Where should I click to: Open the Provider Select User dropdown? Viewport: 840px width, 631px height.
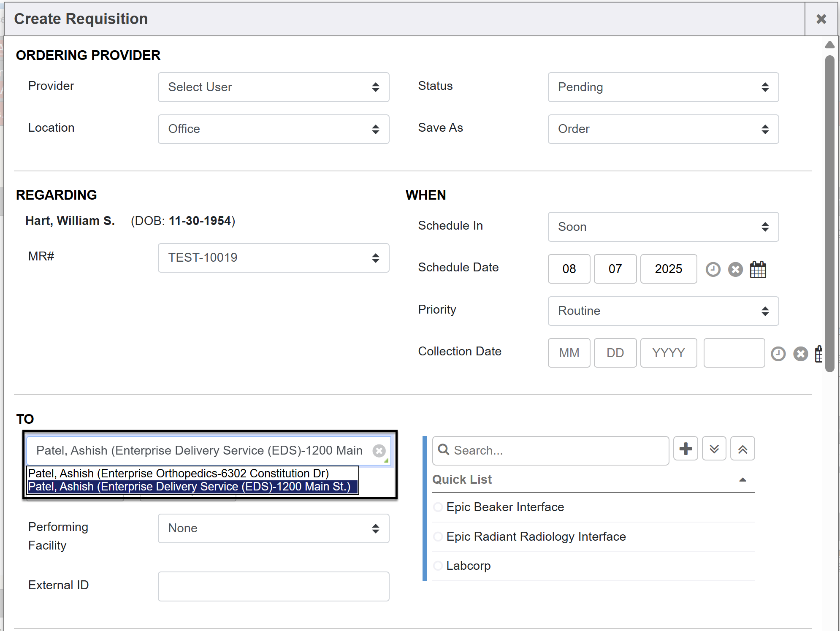pyautogui.click(x=274, y=87)
